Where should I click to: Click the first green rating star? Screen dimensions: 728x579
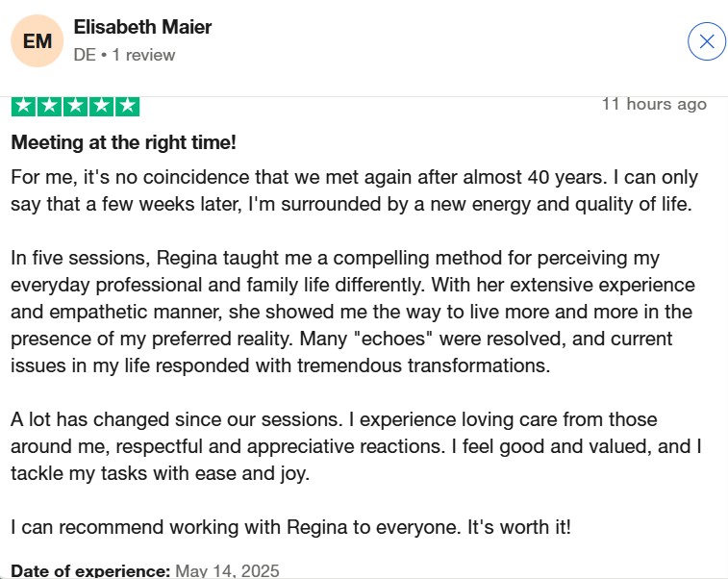(23, 106)
